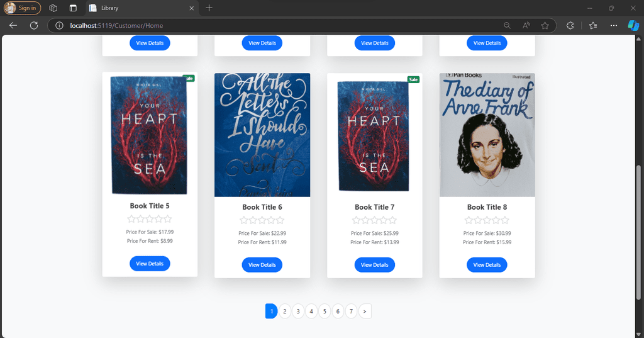This screenshot has height=338, width=644.
Task: Reload the page with Refresh icon
Action: click(x=34, y=26)
